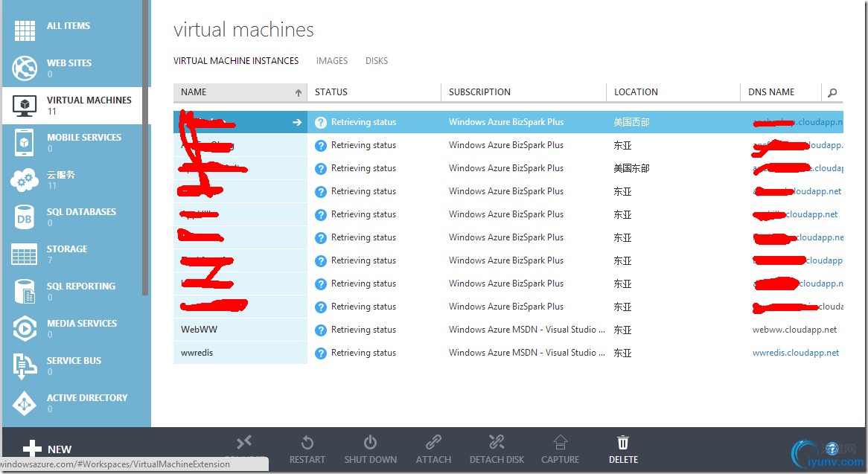This screenshot has width=868, height=474.
Task: Click status question icon for WebWW
Action: click(321, 330)
